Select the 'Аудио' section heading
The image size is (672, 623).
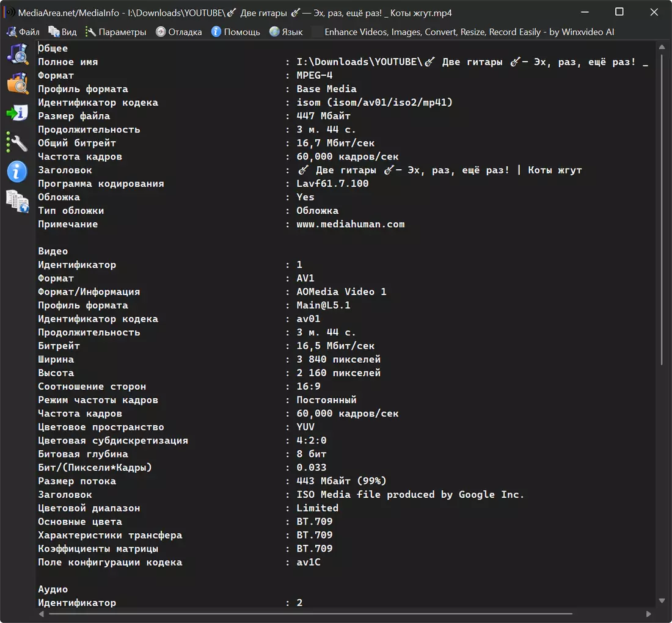pos(53,589)
